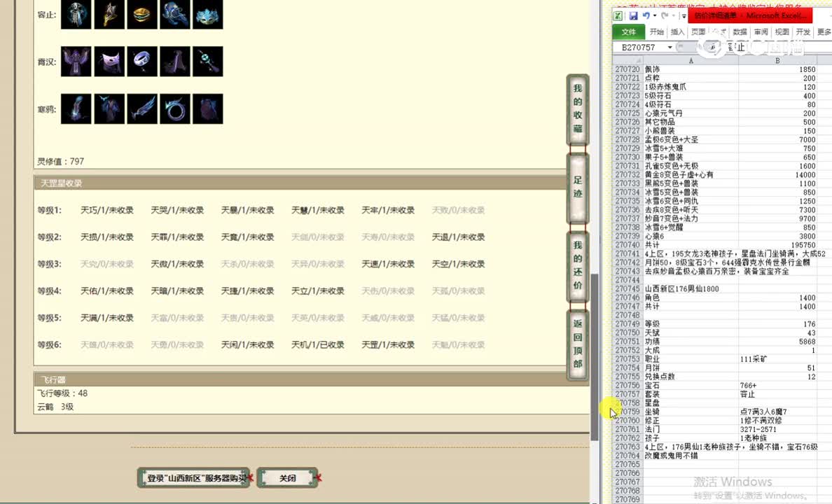This screenshot has width=832, height=504.
Task: Click the 我的收藏 side button
Action: pos(578,109)
